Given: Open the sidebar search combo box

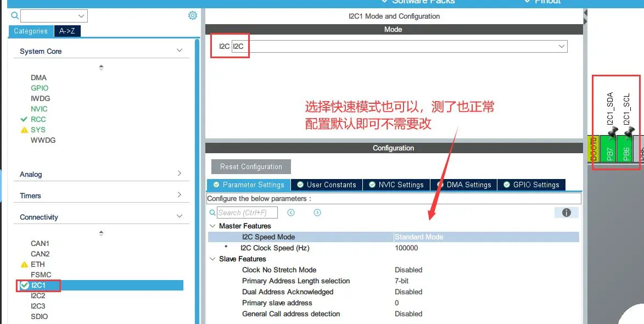Looking at the screenshot, I should pyautogui.click(x=54, y=16).
